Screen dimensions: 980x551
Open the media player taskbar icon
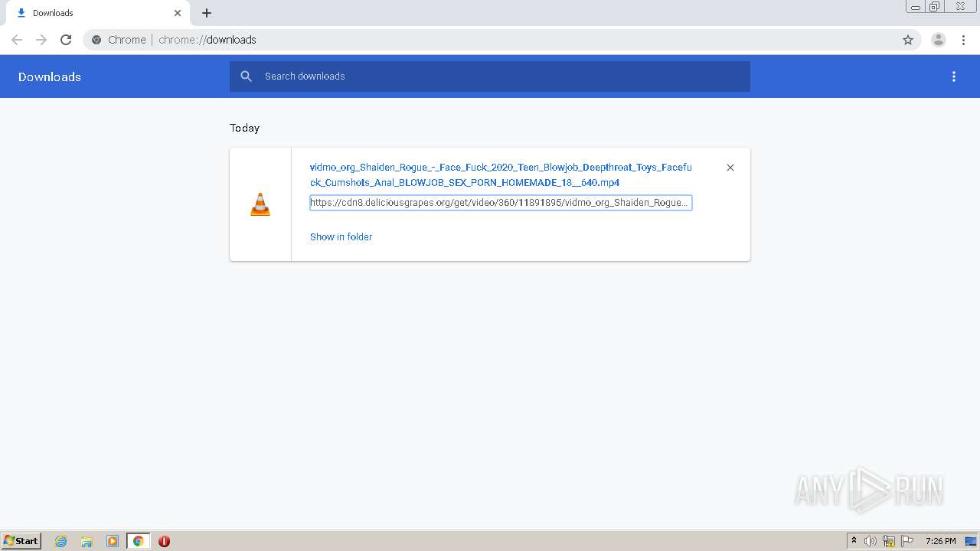[x=113, y=541]
